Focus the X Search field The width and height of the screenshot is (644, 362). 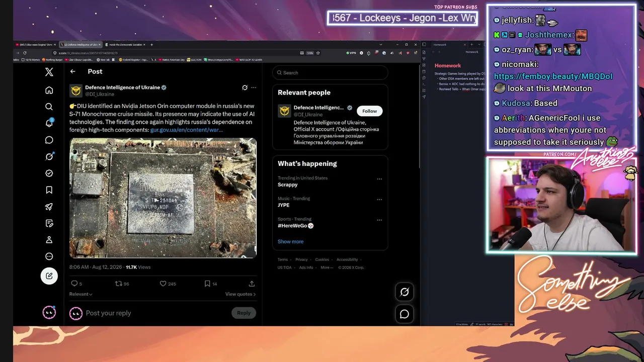(x=330, y=72)
